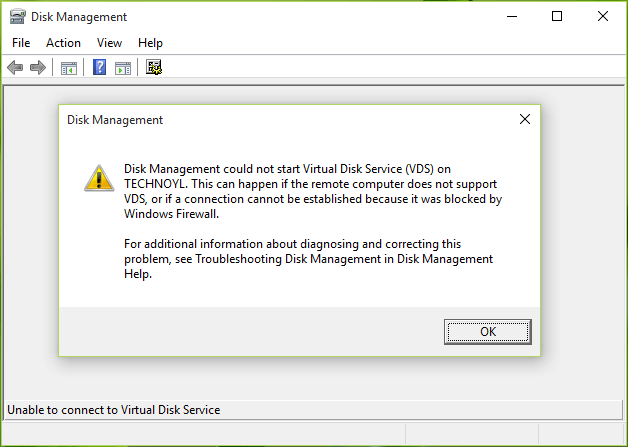Maximize the Disk Management main window
This screenshot has width=628, height=447.
[557, 16]
